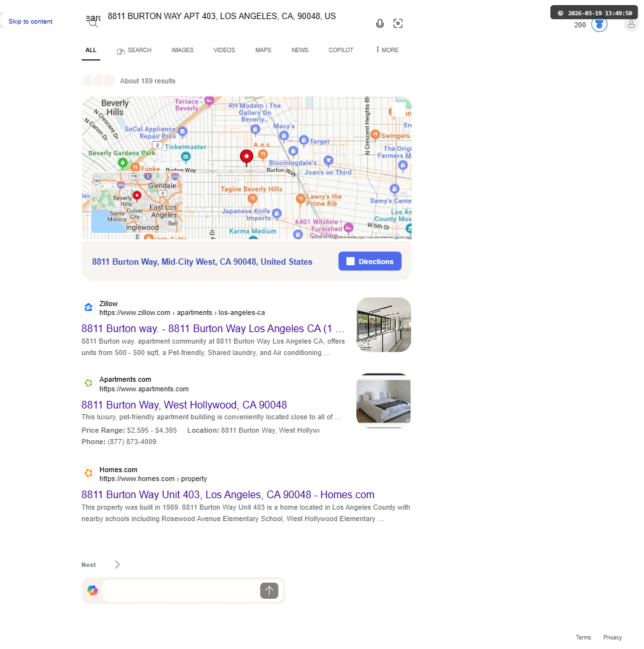Click the regional overview inset map
644x649 pixels.
click(137, 203)
